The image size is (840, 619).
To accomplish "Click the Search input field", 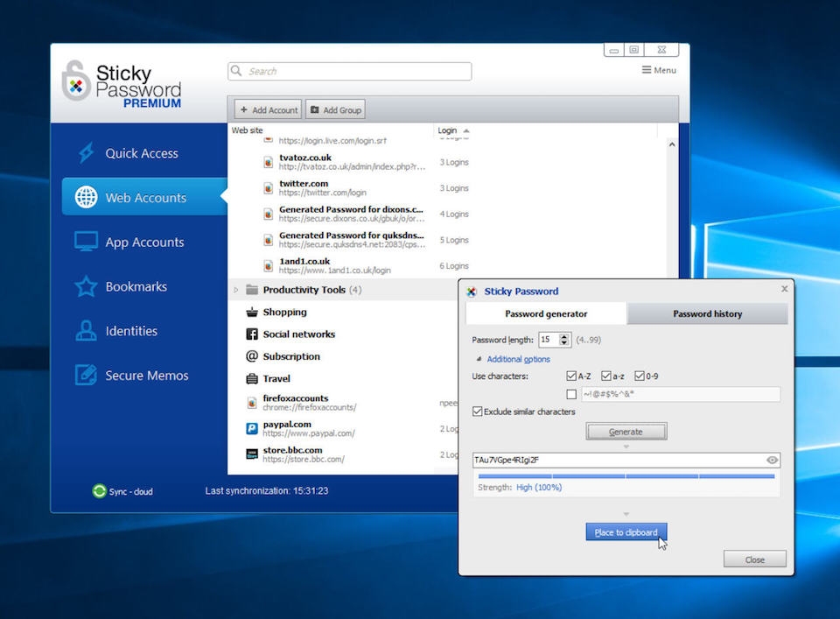I will [350, 72].
